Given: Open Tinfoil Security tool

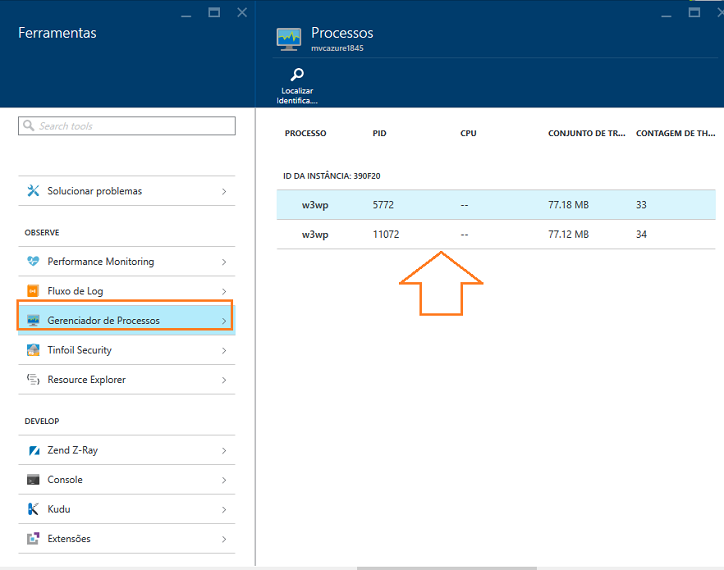Looking at the screenshot, I should point(127,350).
